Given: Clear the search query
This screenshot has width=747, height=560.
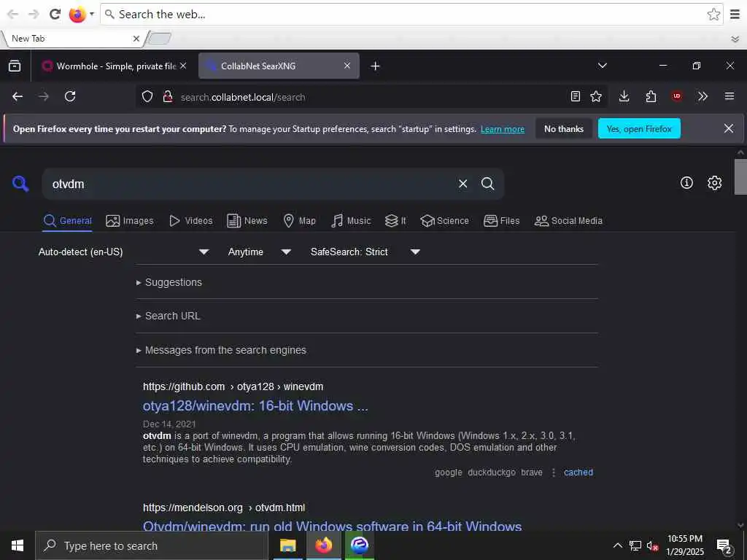Looking at the screenshot, I should pos(462,184).
